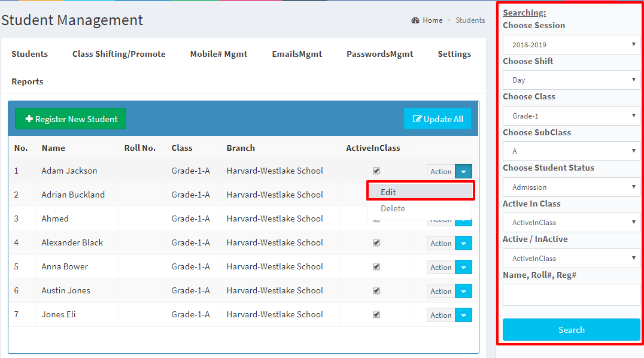
Task: Expand the Choose Student Status dropdown
Action: pos(571,187)
